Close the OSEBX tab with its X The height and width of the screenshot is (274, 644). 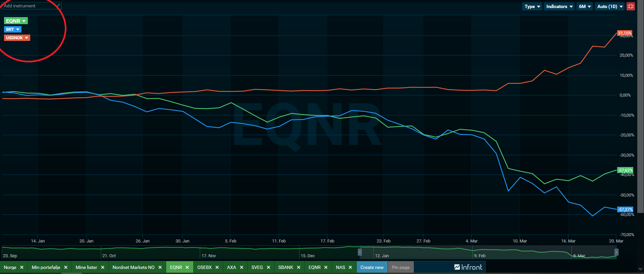pyautogui.click(x=217, y=267)
